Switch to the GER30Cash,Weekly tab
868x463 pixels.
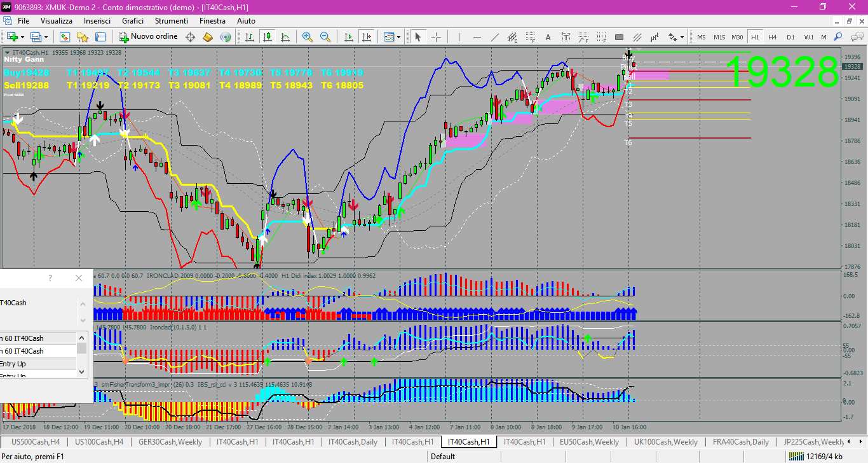(170, 442)
